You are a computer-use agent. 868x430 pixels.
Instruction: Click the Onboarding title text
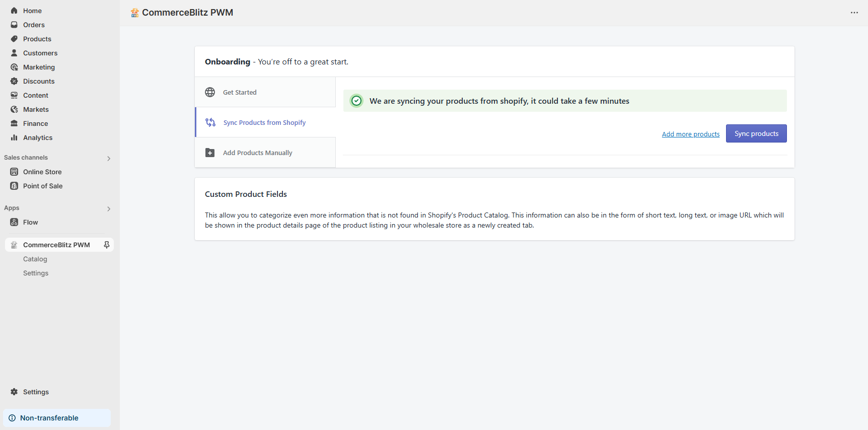click(228, 61)
